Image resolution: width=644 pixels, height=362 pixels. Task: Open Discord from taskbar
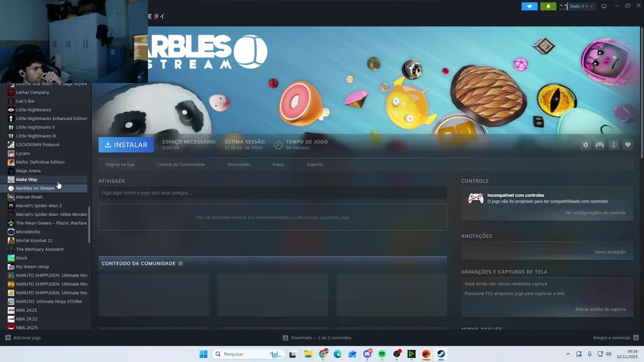pyautogui.click(x=367, y=354)
